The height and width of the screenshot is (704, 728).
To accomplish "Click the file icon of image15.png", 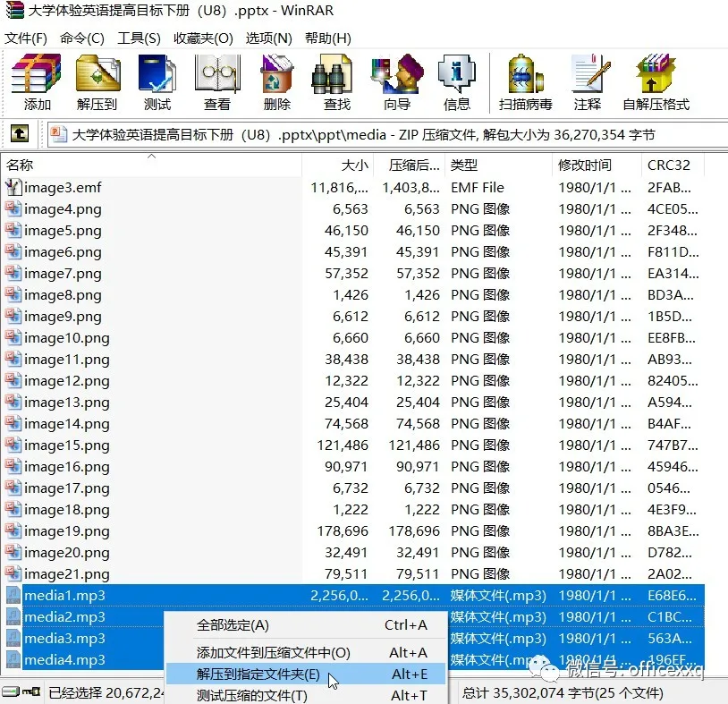I will click(x=13, y=445).
